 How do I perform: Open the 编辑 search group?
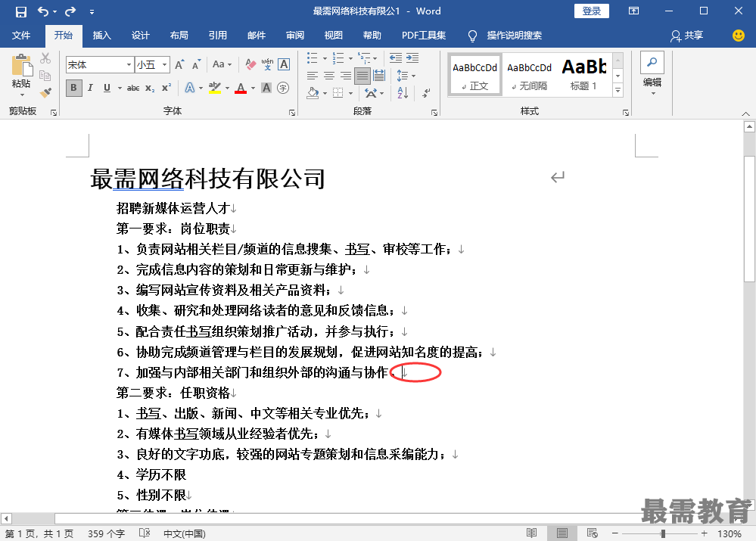coord(652,73)
